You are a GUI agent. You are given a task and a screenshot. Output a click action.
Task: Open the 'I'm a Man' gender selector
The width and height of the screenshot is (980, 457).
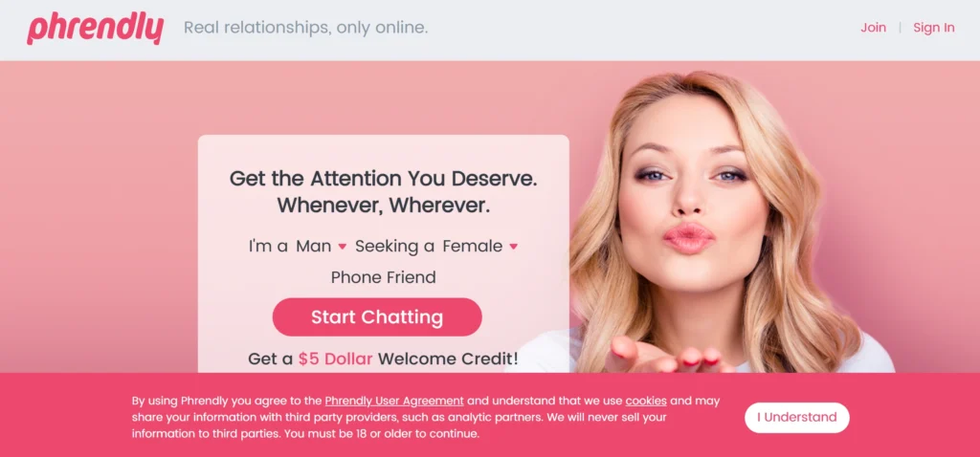point(322,246)
